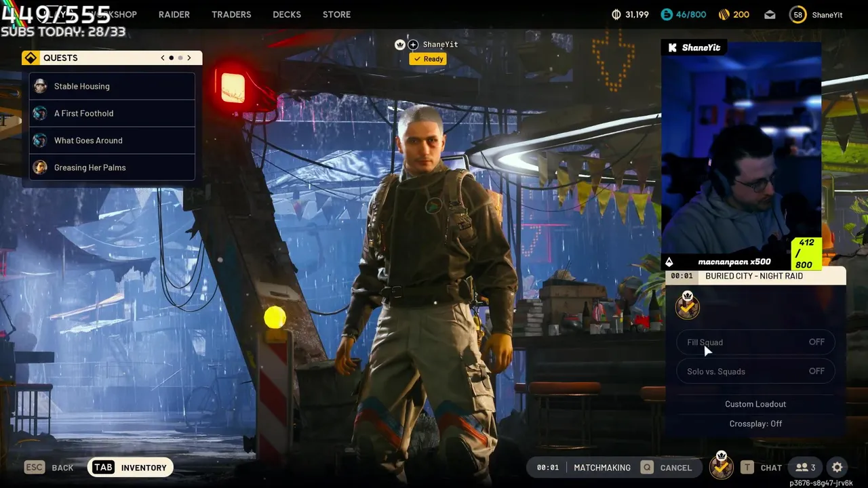868x488 pixels.
Task: Open the Workshop tab
Action: 112,14
